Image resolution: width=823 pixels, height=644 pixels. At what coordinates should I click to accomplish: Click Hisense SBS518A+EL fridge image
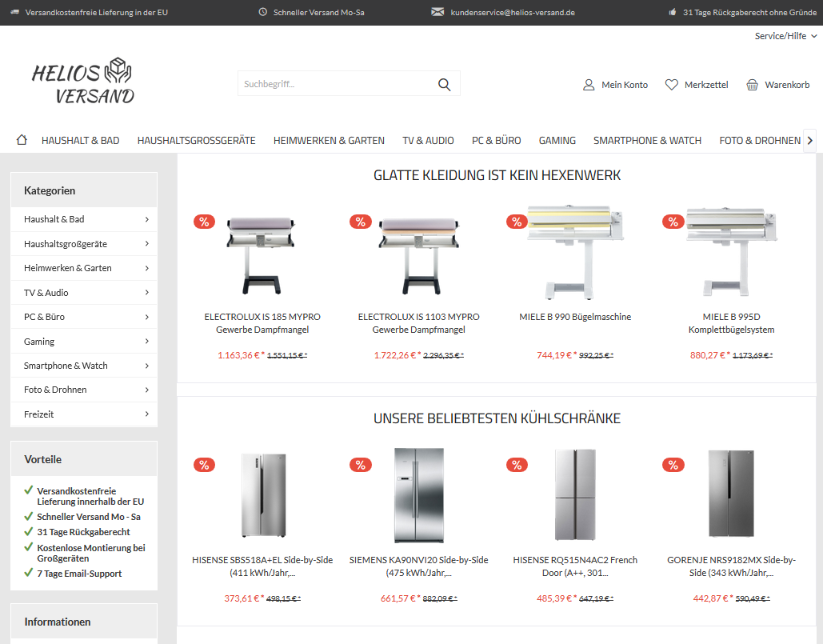pyautogui.click(x=264, y=495)
